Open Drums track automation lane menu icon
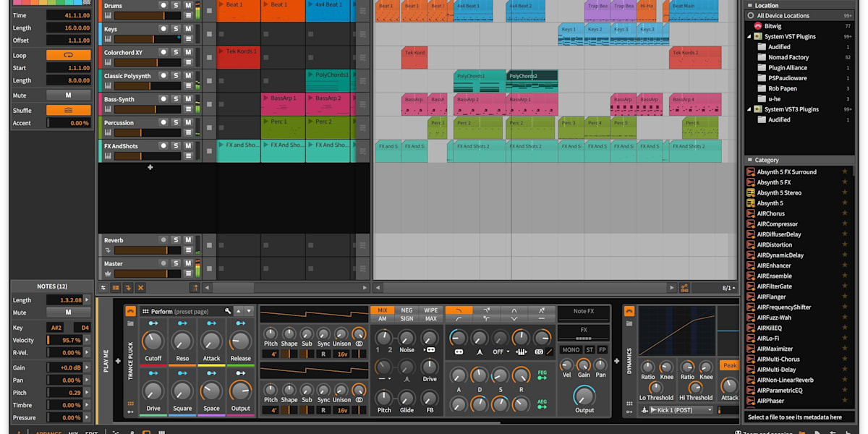The height and width of the screenshot is (434, 868). 188,15
